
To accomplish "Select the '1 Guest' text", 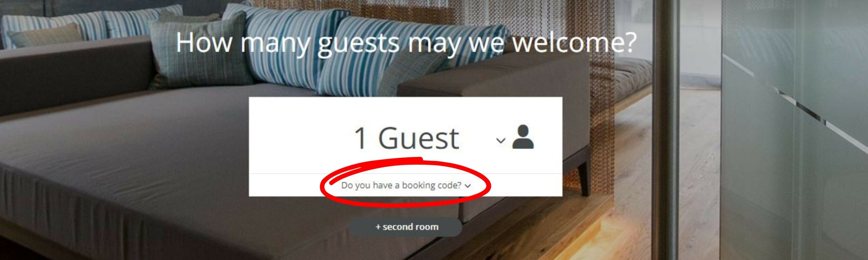I will (x=407, y=138).
